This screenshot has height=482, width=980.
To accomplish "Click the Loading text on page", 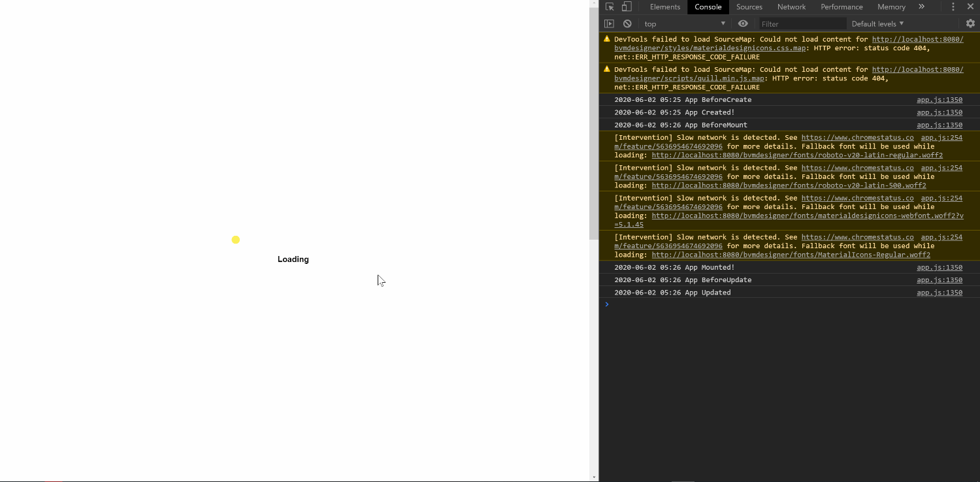I will (293, 259).
